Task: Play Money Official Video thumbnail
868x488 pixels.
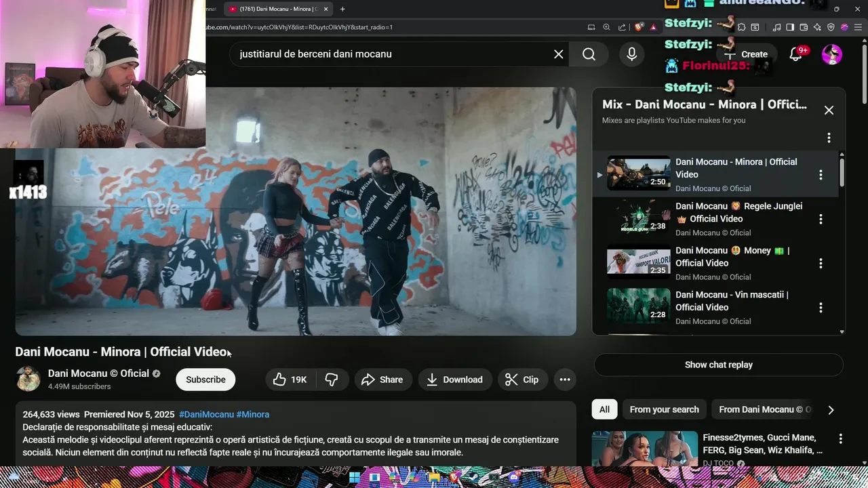Action: [x=639, y=262]
